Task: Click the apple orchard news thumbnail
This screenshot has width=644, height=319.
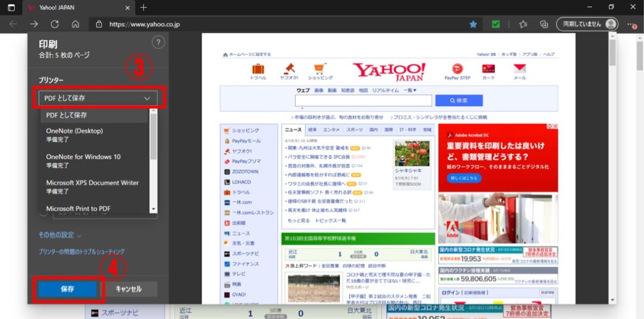Action: click(412, 154)
